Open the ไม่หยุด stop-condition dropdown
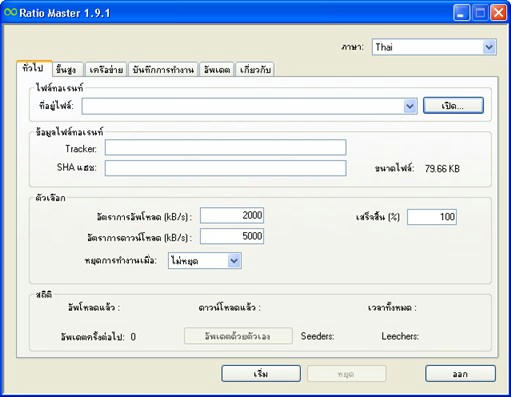Image resolution: width=511 pixels, height=397 pixels. [x=205, y=261]
